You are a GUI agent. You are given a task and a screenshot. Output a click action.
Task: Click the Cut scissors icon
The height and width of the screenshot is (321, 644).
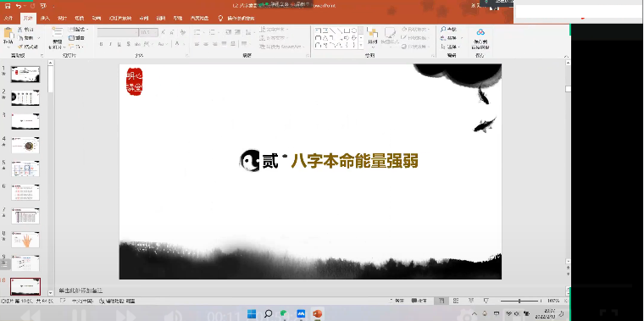(19, 30)
